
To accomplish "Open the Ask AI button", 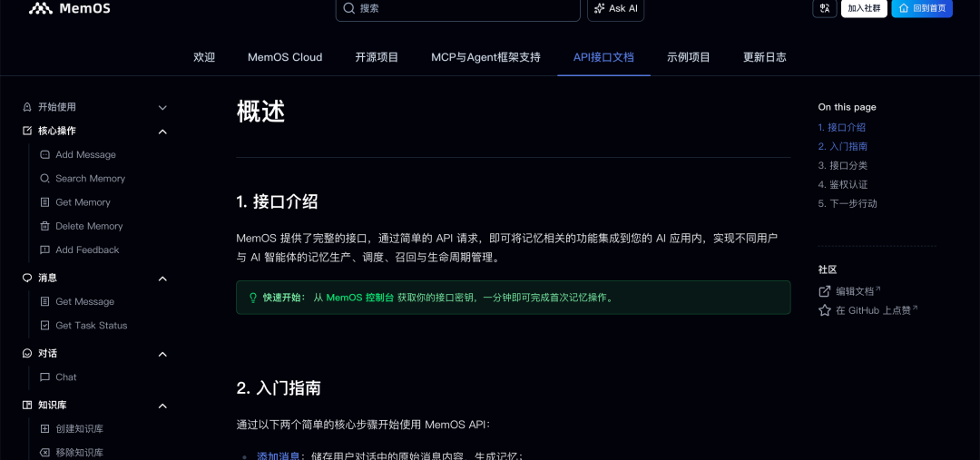I will (615, 9).
